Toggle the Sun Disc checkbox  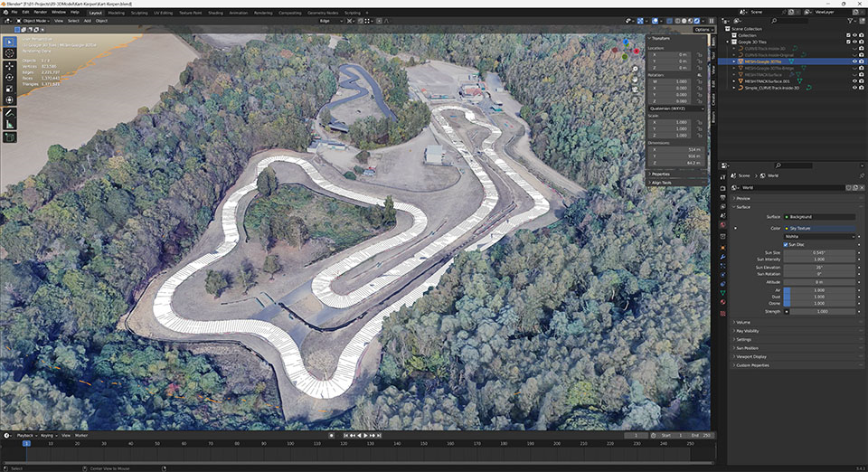786,244
